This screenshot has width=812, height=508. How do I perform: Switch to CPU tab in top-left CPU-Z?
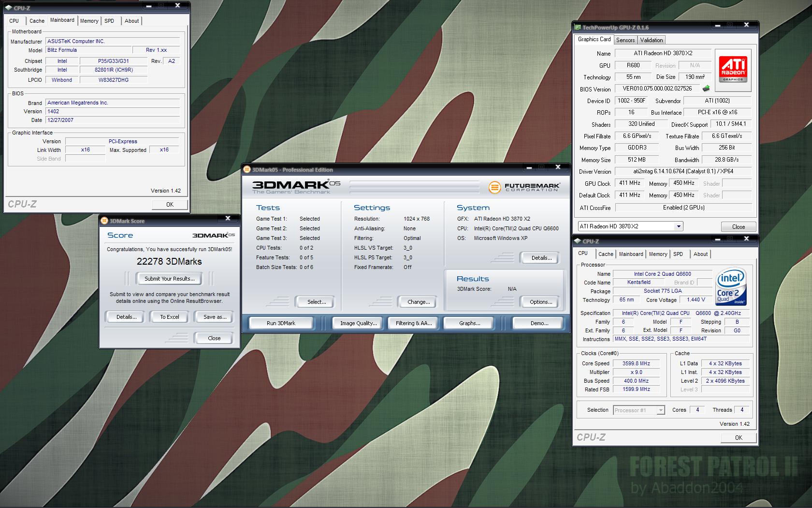(14, 21)
